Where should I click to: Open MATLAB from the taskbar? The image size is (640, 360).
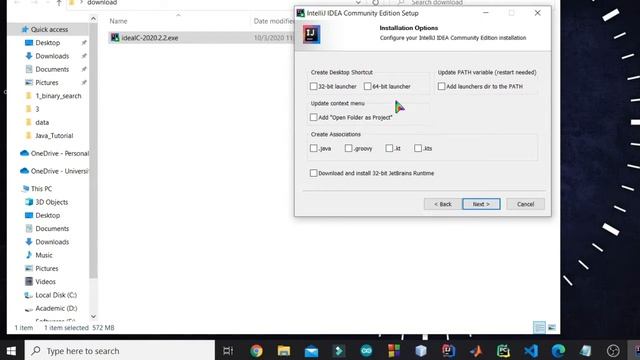476,351
